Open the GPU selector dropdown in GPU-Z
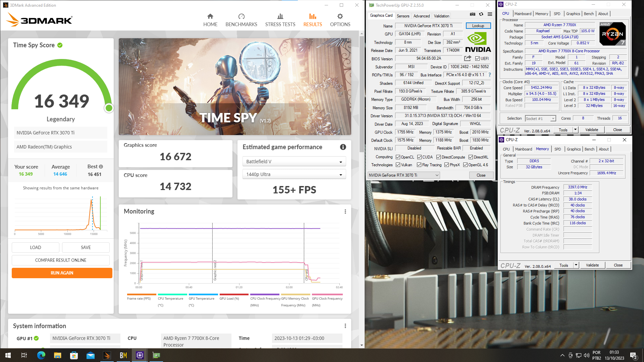 click(404, 175)
